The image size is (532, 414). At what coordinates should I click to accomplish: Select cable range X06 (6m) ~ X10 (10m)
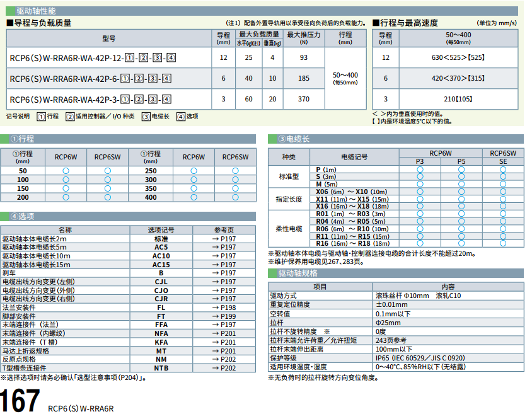tap(352, 192)
